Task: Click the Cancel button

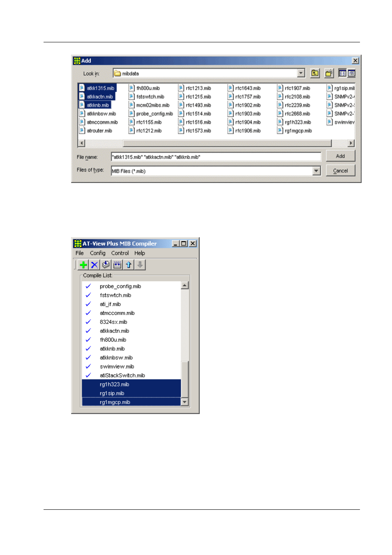Action: point(340,171)
